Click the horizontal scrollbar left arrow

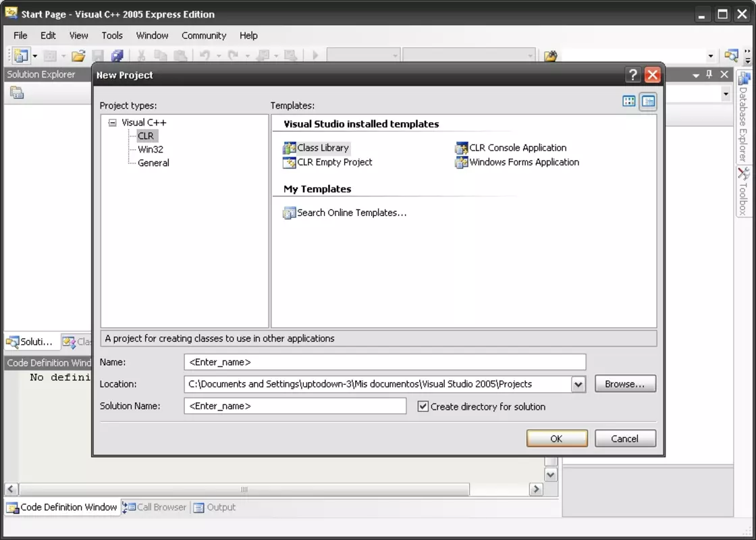click(11, 489)
